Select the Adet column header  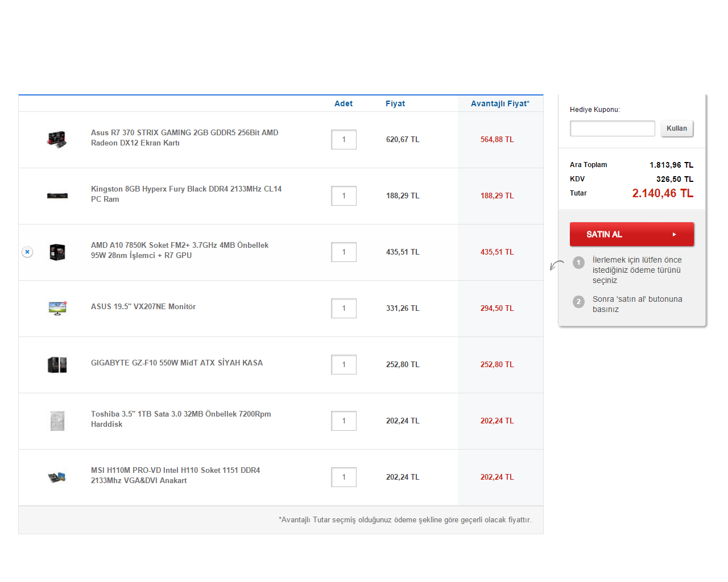(x=344, y=103)
